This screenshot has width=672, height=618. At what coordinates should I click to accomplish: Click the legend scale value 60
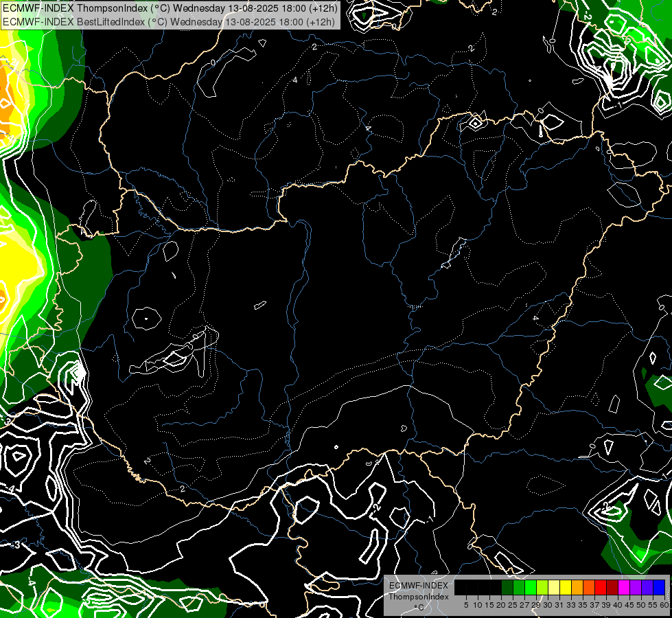tap(664, 605)
